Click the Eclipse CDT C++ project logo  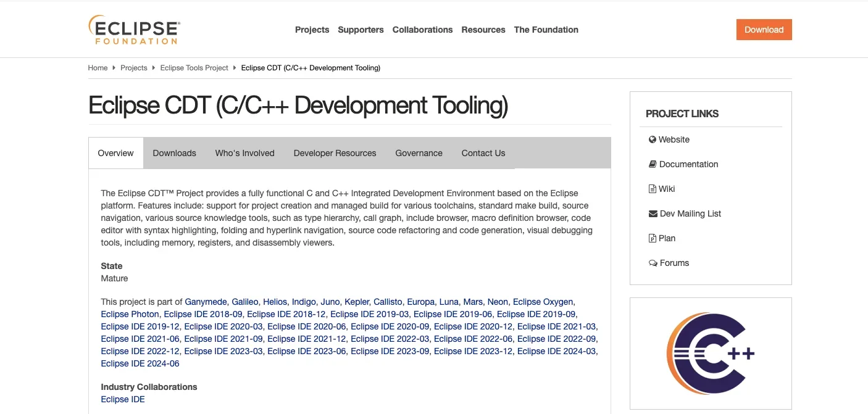(710, 354)
